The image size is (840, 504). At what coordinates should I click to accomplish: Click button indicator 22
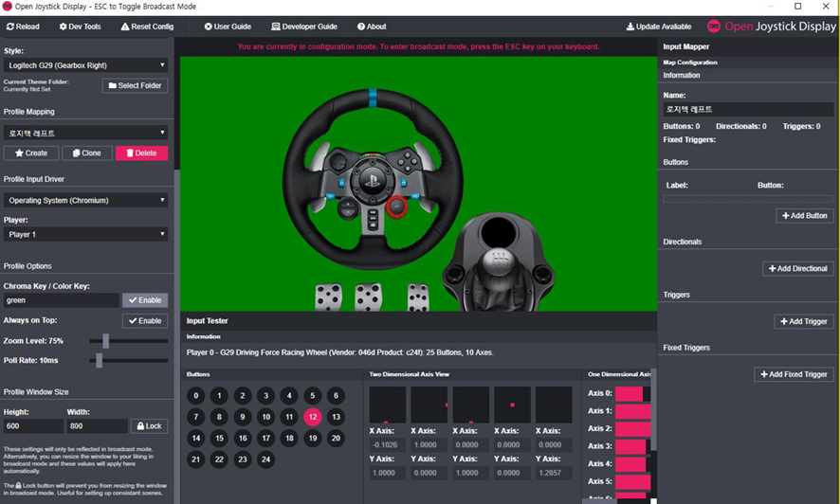[219, 459]
